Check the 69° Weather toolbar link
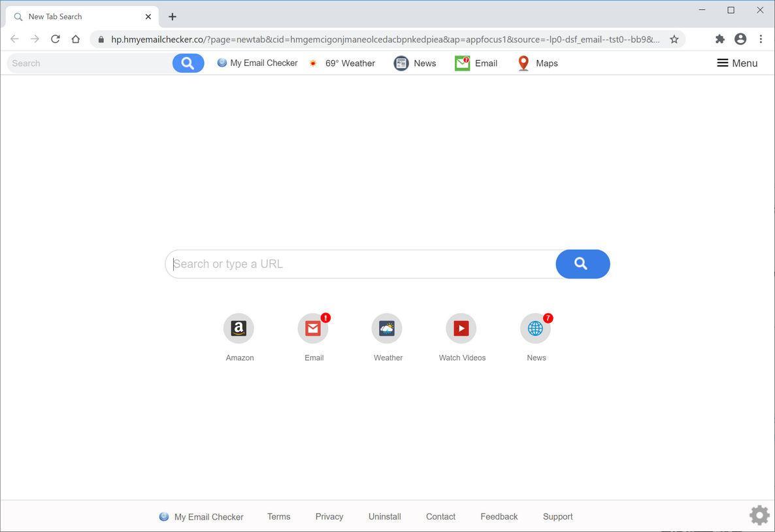 (x=342, y=63)
